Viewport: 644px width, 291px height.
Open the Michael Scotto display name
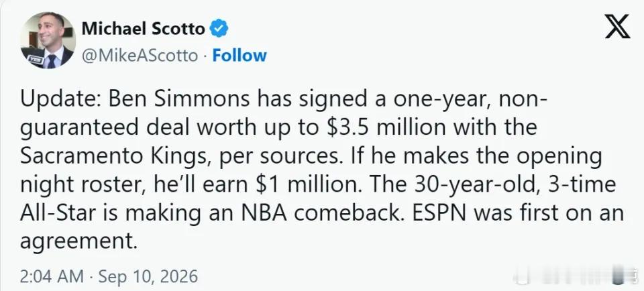pyautogui.click(x=144, y=29)
